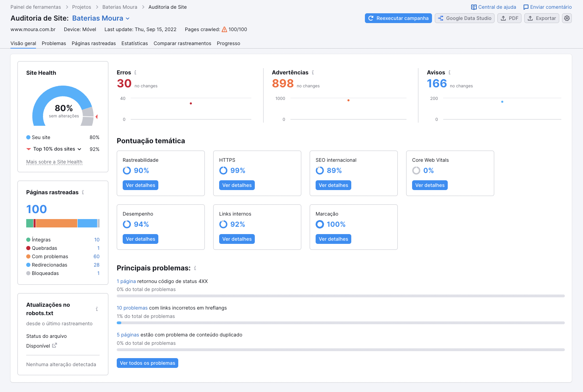Switch to the Problemas tab
583x392 pixels.
54,43
